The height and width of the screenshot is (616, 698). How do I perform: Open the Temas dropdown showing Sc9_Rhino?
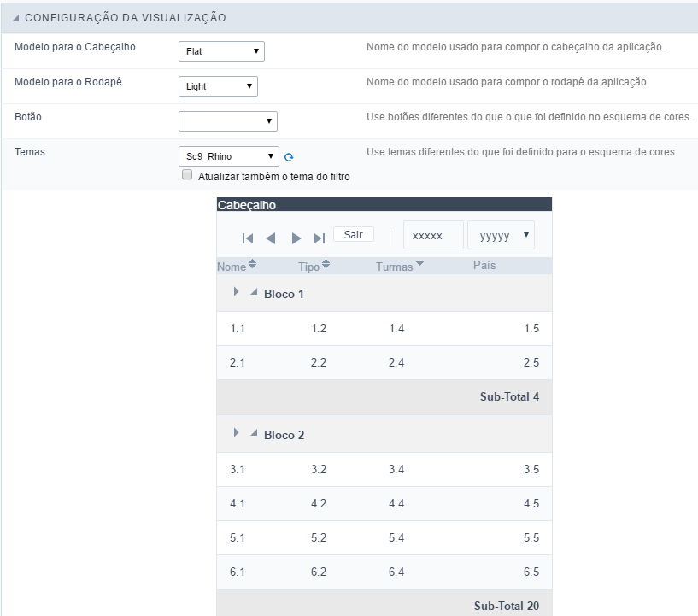tap(229, 156)
